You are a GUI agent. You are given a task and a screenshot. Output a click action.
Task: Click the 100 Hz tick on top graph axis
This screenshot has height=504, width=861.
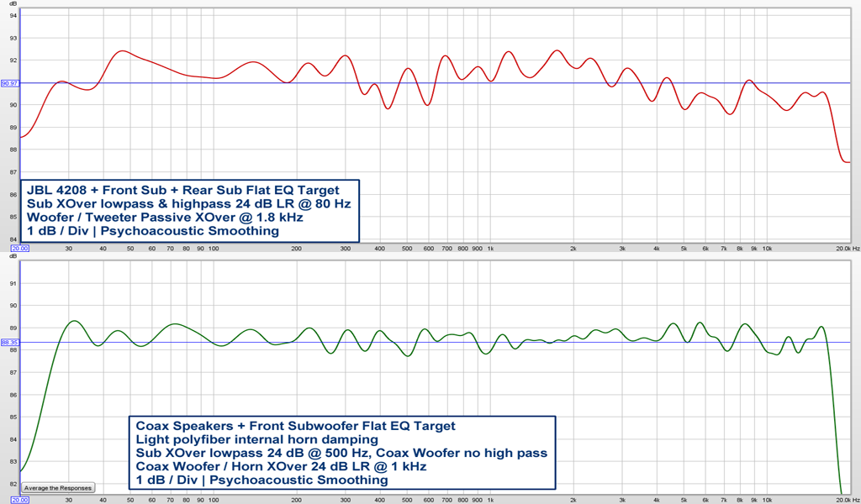coord(214,249)
